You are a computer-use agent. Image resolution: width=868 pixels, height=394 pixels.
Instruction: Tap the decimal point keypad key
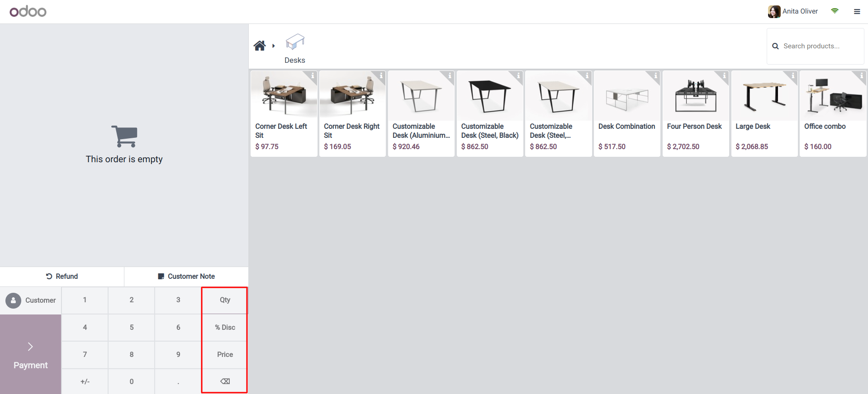(x=178, y=382)
